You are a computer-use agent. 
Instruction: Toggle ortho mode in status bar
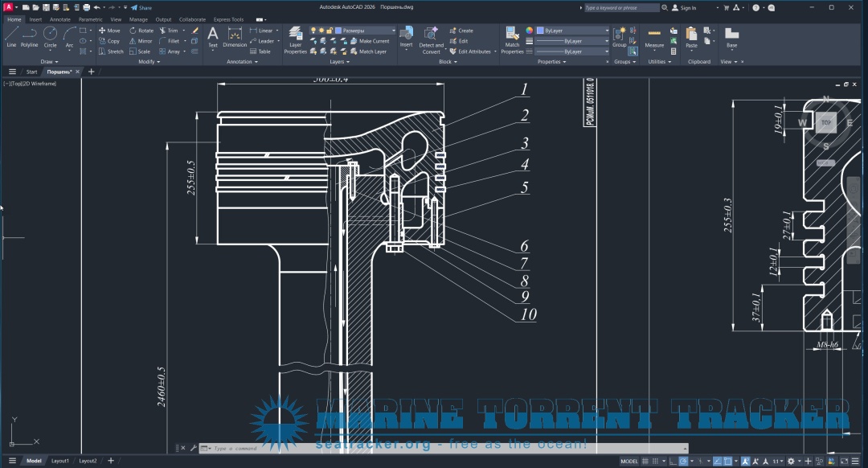[673, 461]
